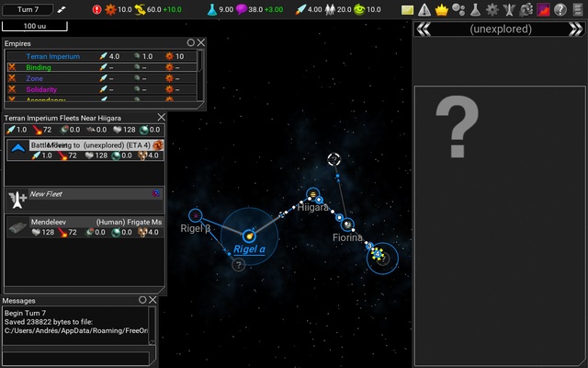This screenshot has height=368, width=588.
Task: Pin the Empires panel using the circle button
Action: pyautogui.click(x=191, y=43)
